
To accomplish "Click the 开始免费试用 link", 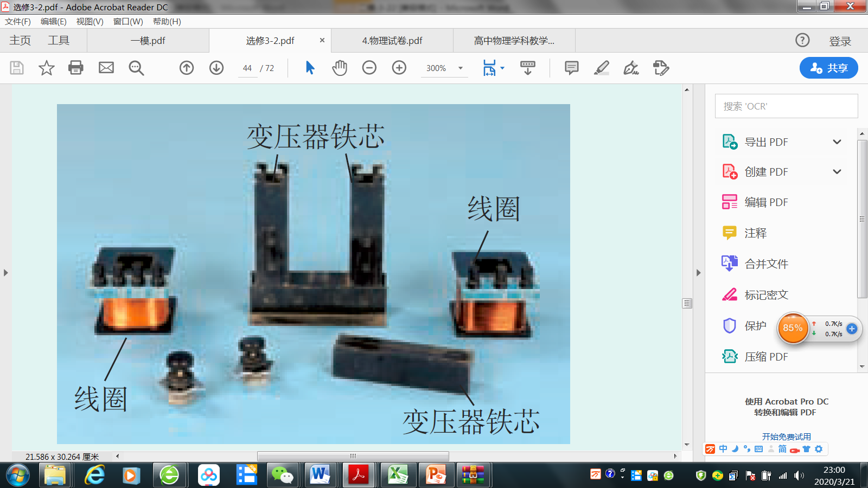I will point(786,436).
